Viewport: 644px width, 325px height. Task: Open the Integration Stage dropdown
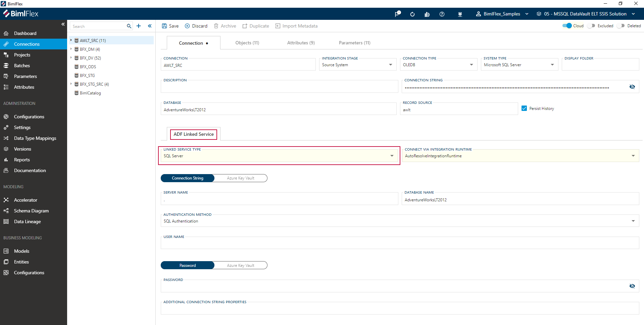pos(390,65)
